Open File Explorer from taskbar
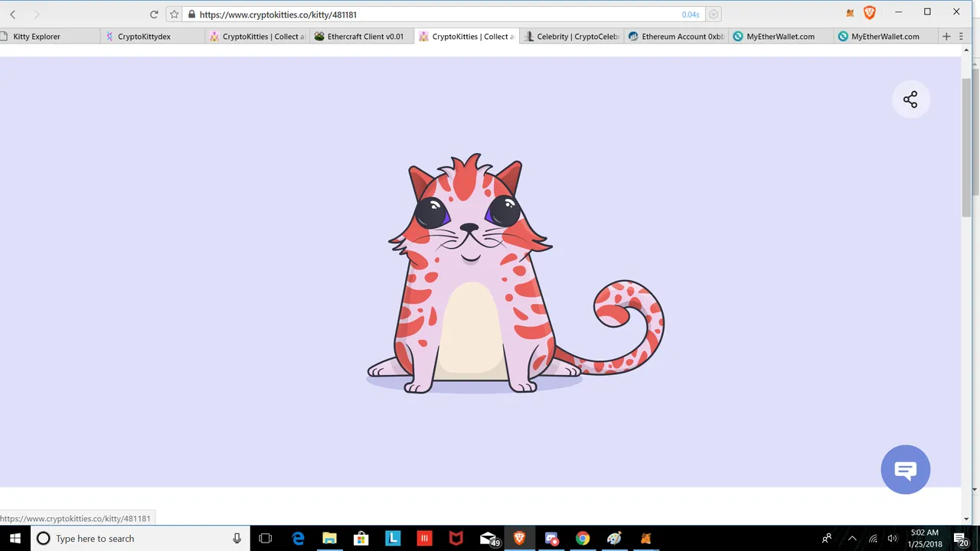 coord(329,539)
